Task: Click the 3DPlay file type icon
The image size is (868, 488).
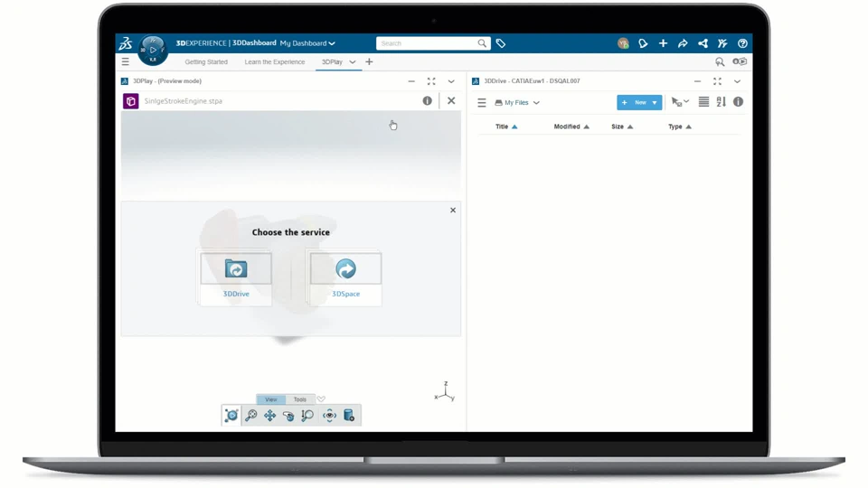Action: [130, 101]
